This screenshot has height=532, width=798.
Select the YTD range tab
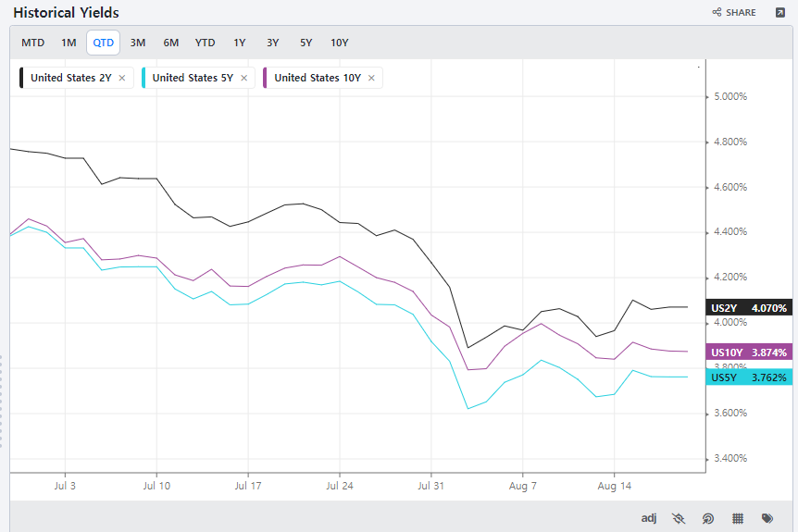point(205,43)
